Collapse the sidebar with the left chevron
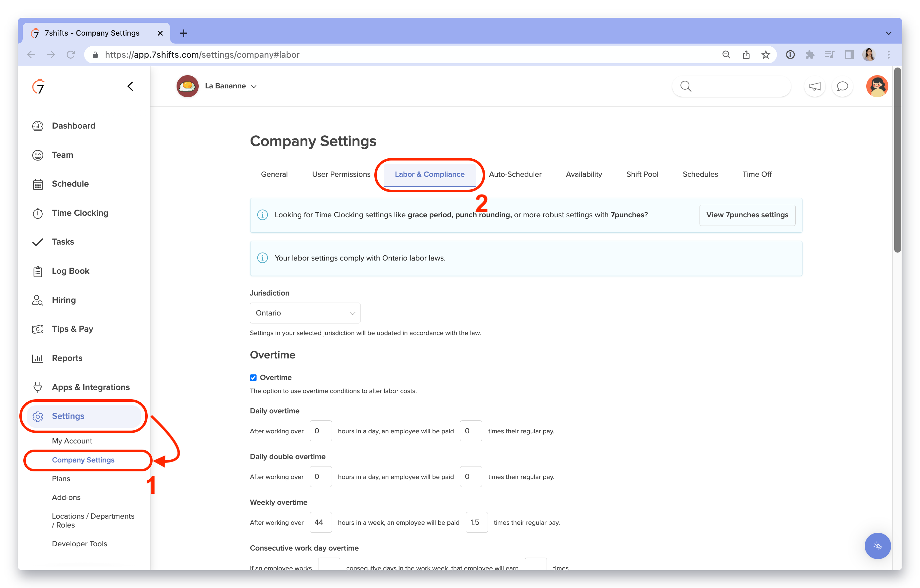This screenshot has width=920, height=588. click(130, 86)
